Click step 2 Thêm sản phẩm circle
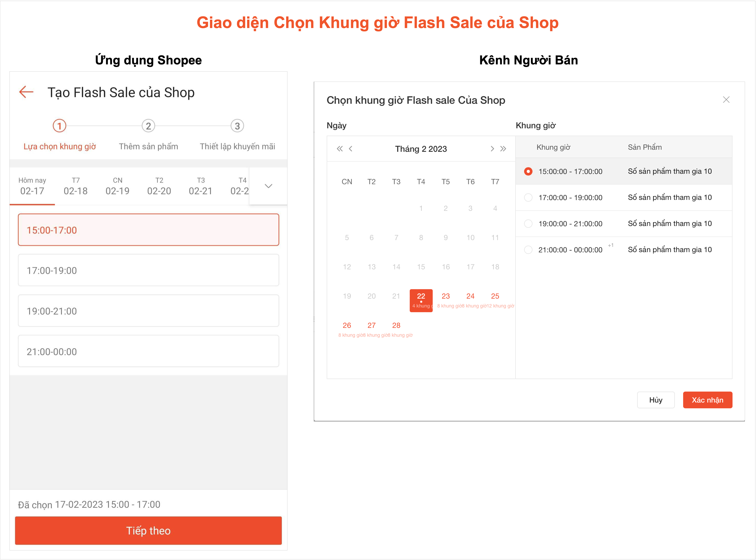The width and height of the screenshot is (756, 560). pyautogui.click(x=148, y=126)
